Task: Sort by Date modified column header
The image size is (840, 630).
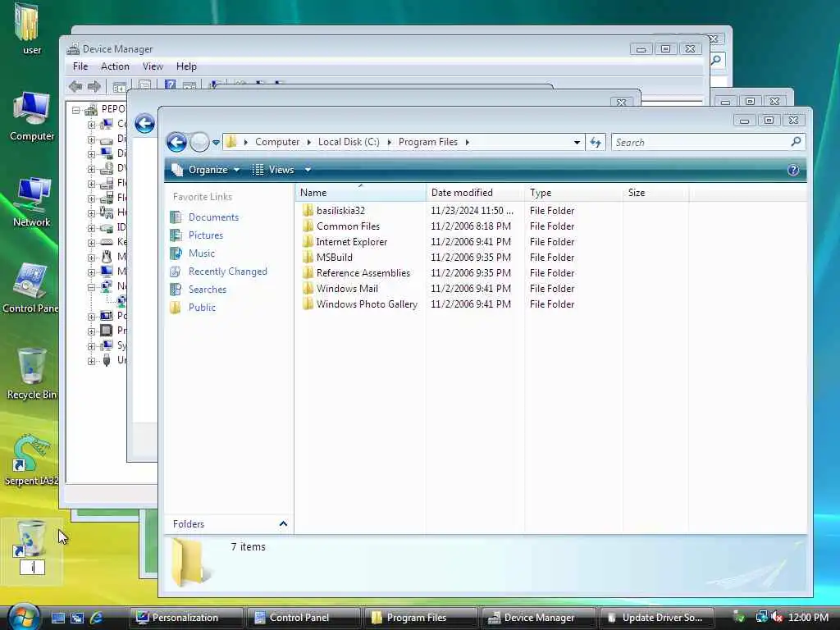Action: pos(476,192)
